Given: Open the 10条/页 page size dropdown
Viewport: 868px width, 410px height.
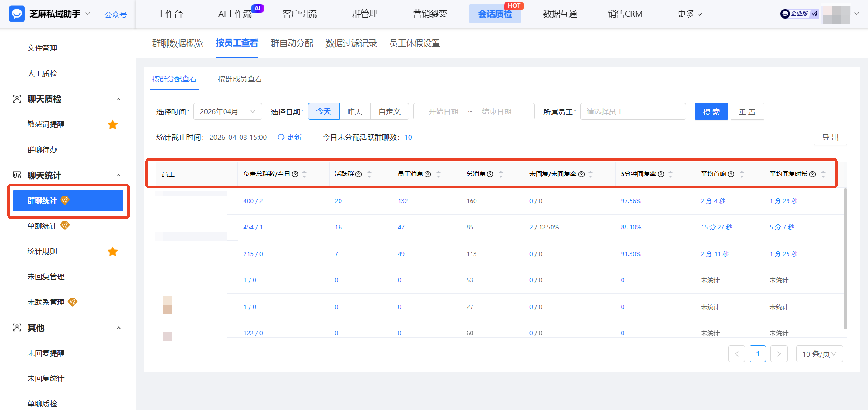Looking at the screenshot, I should click(819, 354).
